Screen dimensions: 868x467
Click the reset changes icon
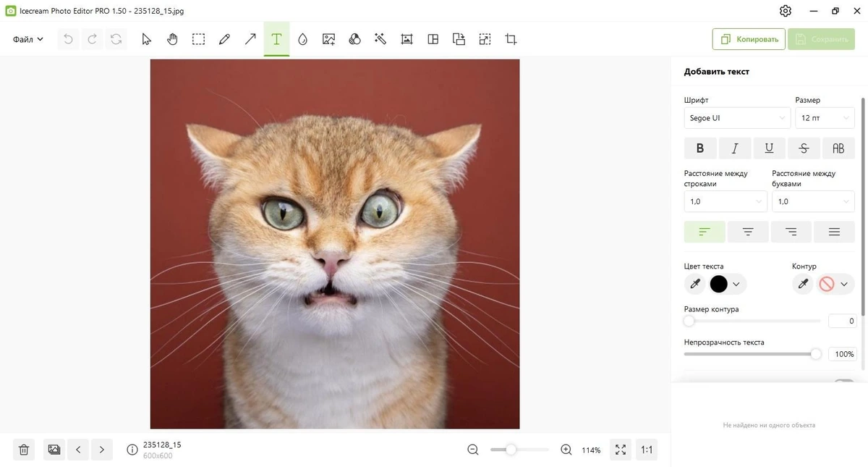pyautogui.click(x=116, y=39)
